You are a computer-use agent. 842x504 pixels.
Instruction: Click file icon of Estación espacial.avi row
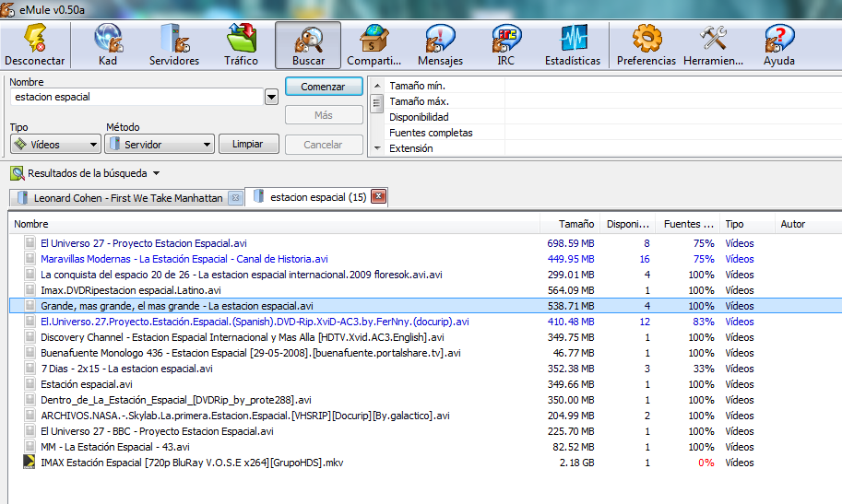coord(30,384)
